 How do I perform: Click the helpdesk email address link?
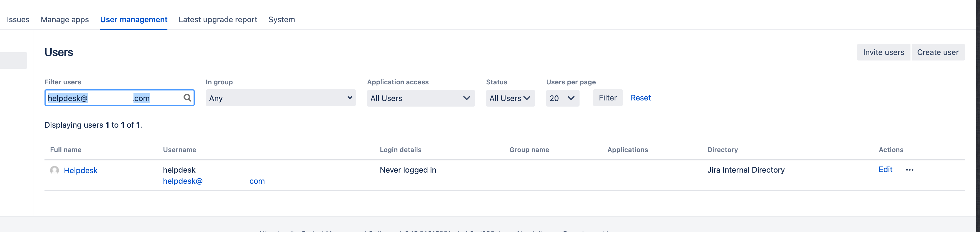pyautogui.click(x=214, y=181)
